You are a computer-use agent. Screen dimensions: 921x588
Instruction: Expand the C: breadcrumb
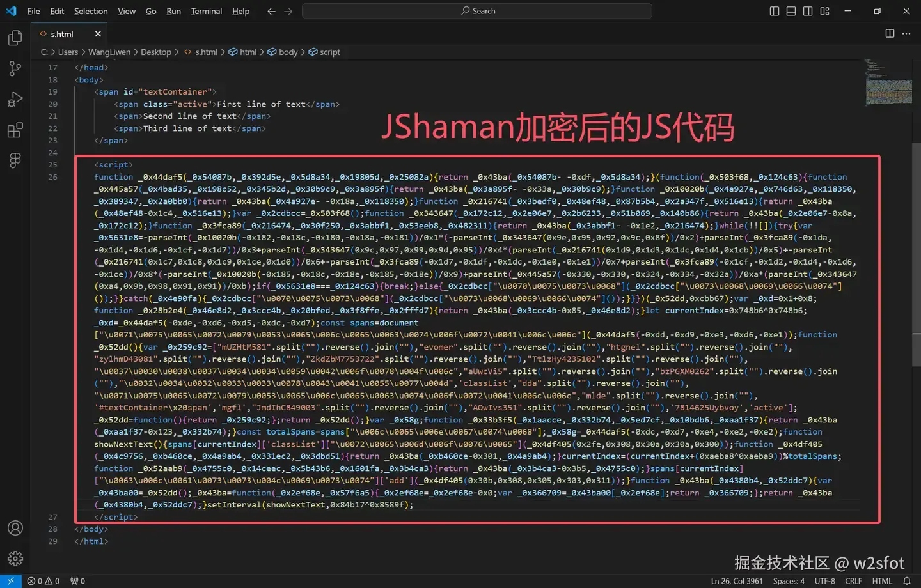point(44,52)
